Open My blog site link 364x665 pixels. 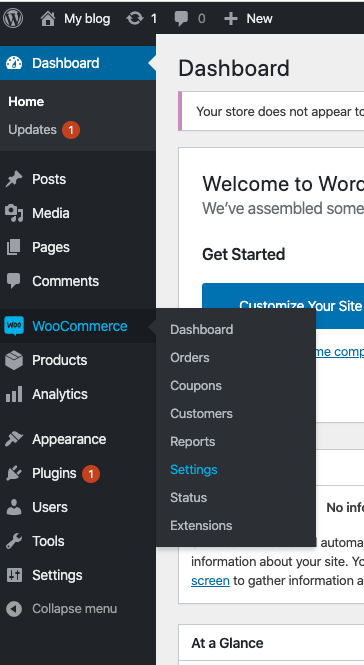coord(87,19)
